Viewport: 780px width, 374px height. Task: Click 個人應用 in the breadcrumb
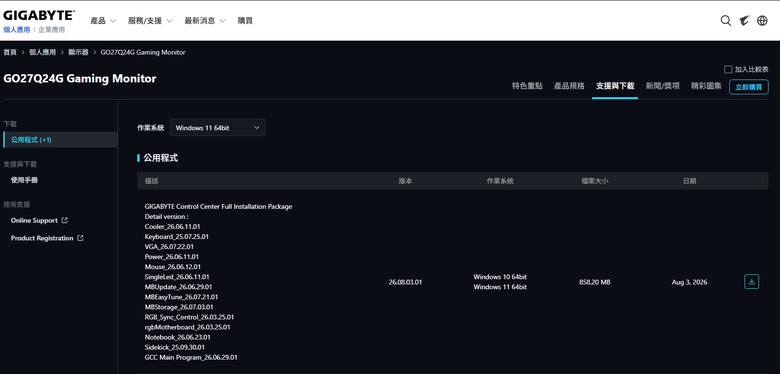point(42,52)
